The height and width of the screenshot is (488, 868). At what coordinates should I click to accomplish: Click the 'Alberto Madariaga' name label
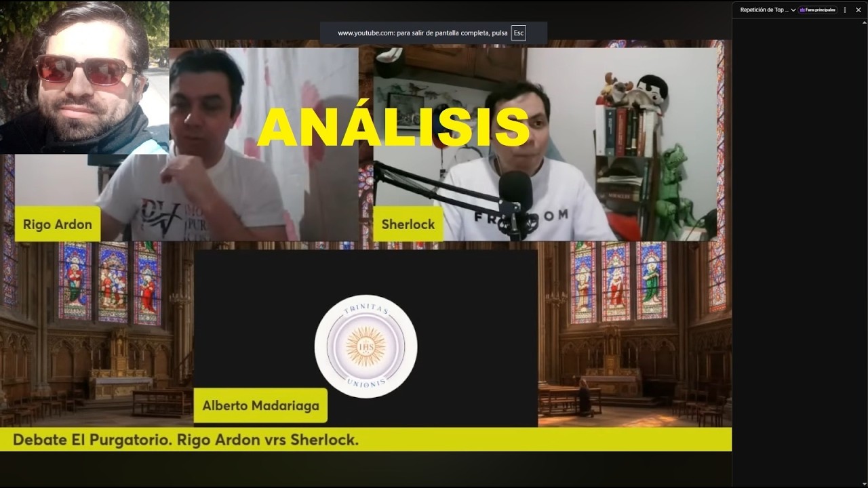coord(260,406)
